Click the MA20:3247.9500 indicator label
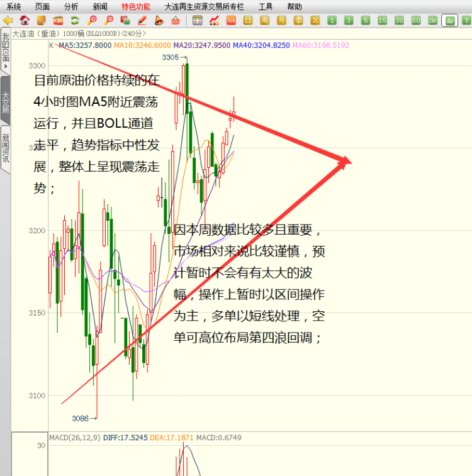Viewport: 472px width, 476px height. click(202, 45)
